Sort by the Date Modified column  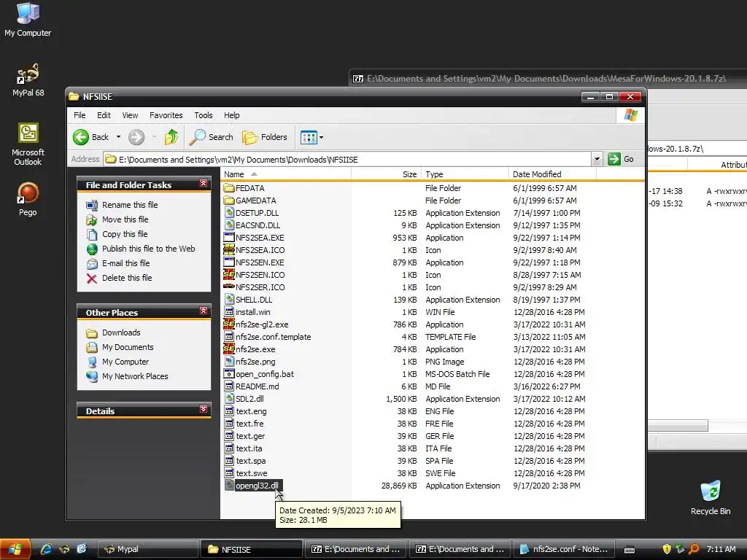click(x=553, y=174)
